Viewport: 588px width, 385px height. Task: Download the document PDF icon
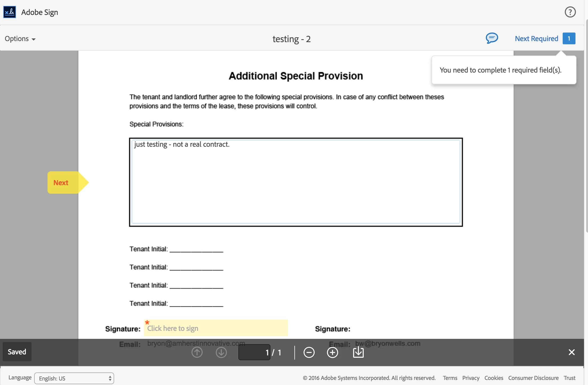point(358,352)
